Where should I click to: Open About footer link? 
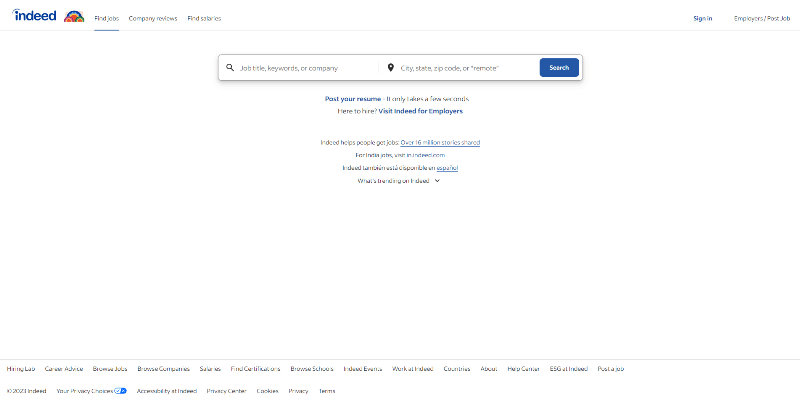[489, 369]
